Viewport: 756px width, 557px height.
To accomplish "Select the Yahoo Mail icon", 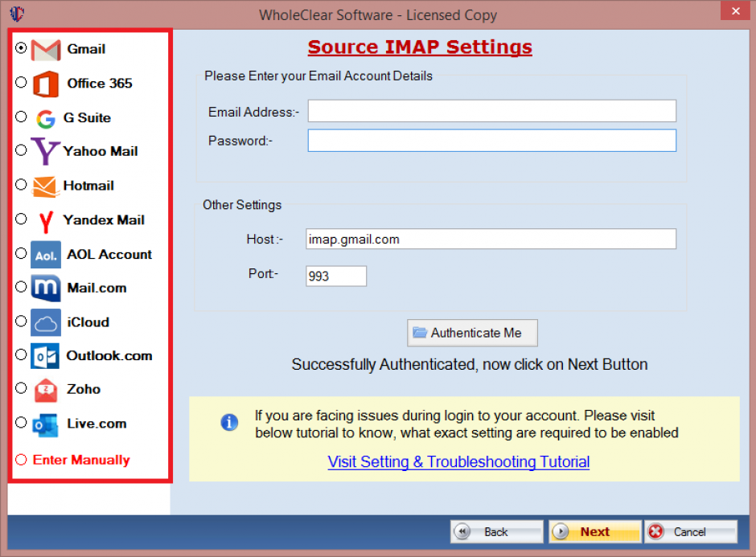I will click(45, 151).
